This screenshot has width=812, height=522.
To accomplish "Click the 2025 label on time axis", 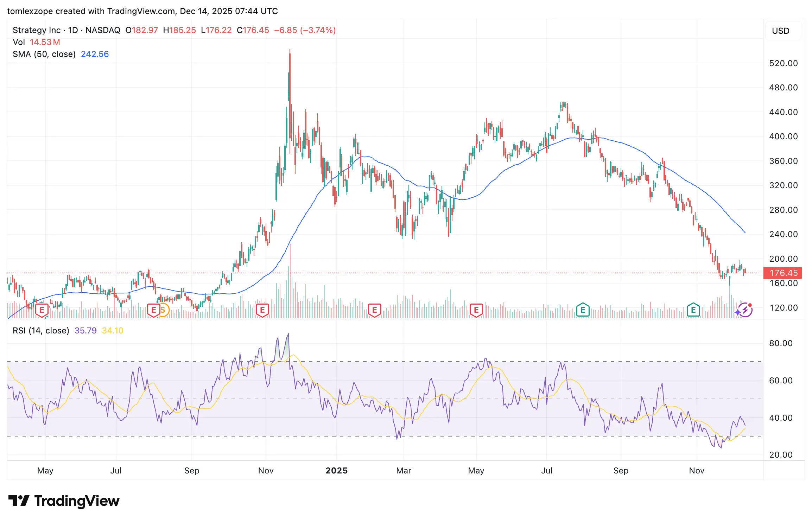I will point(336,471).
